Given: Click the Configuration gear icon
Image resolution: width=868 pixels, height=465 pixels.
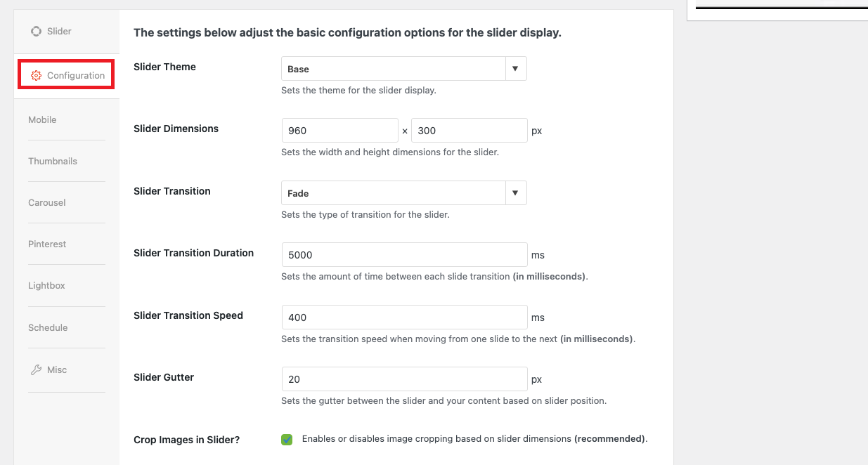Looking at the screenshot, I should pyautogui.click(x=36, y=75).
